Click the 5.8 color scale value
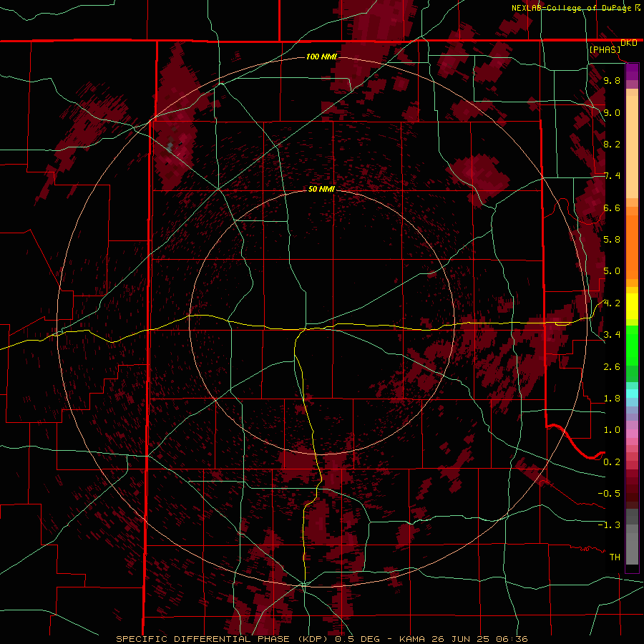 click(612, 239)
